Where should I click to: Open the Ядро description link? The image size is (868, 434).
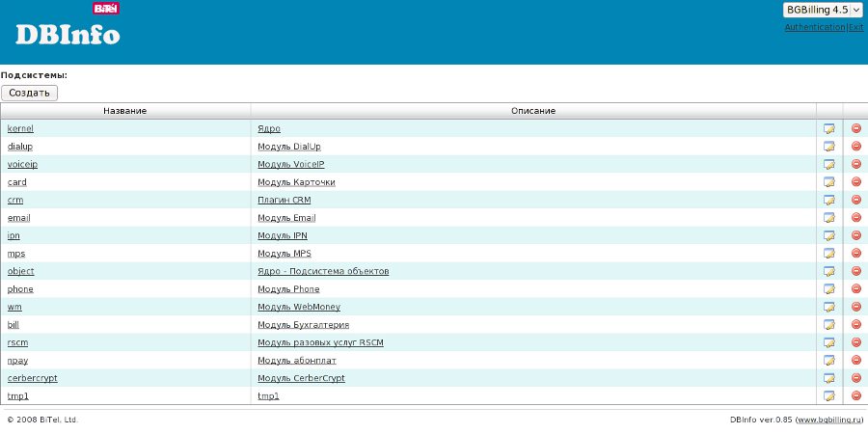269,128
